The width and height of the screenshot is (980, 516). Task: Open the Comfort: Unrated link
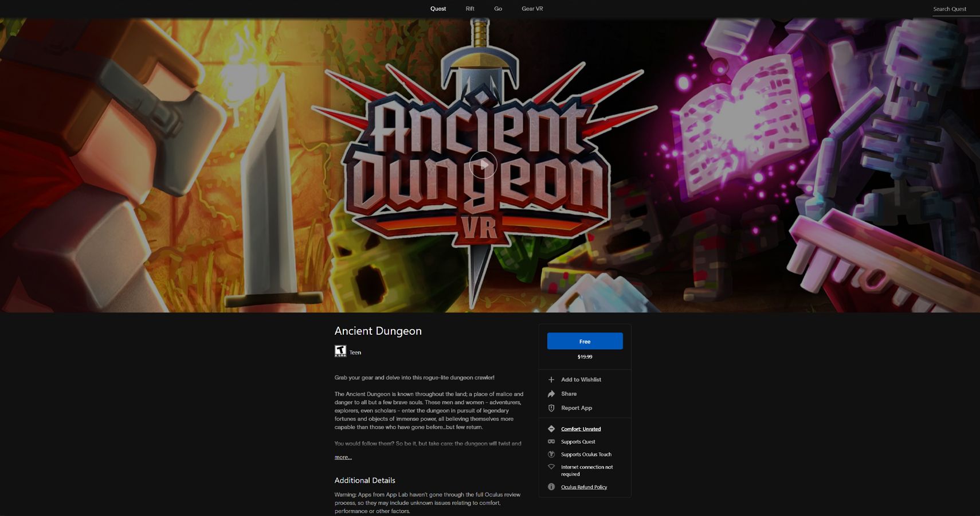581,429
